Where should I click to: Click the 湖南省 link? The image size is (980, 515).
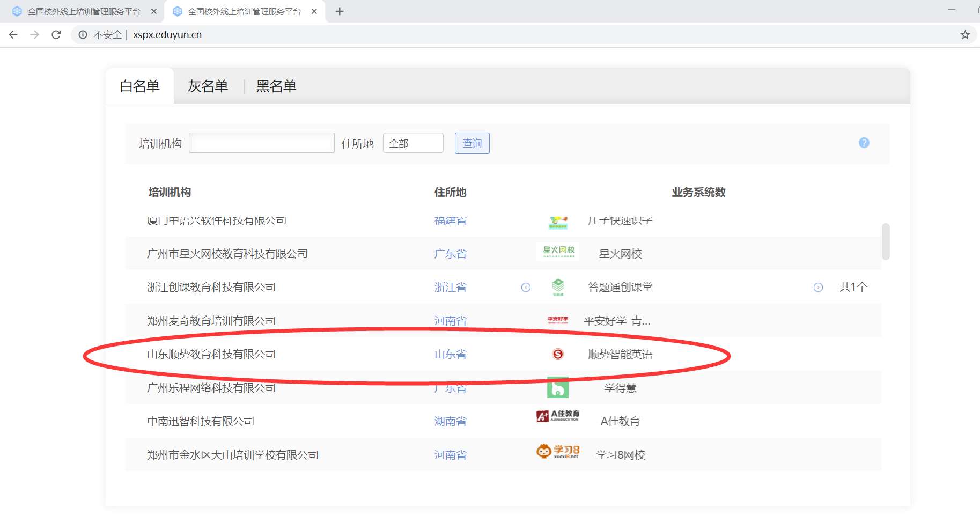[x=451, y=421]
